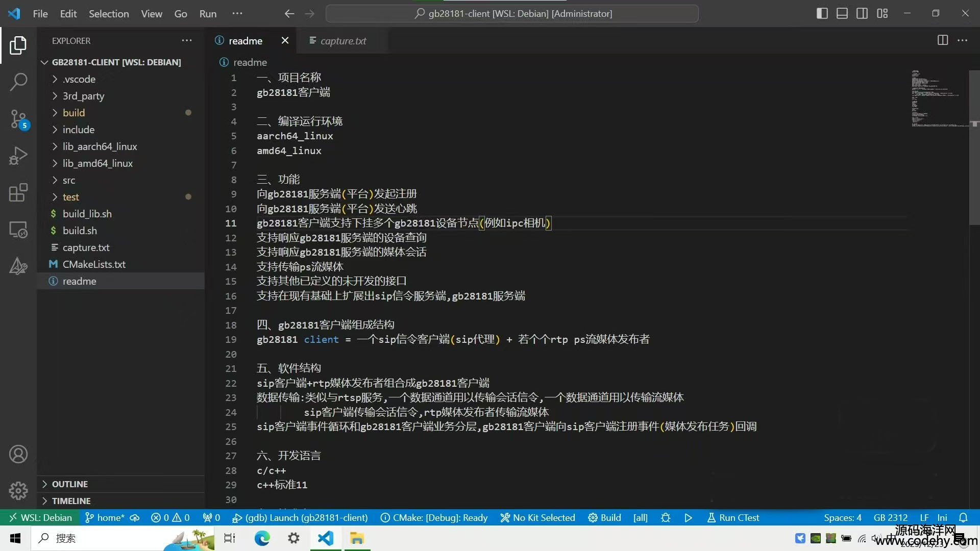The width and height of the screenshot is (980, 551).
Task: Split the editor to the right
Action: [x=942, y=40]
